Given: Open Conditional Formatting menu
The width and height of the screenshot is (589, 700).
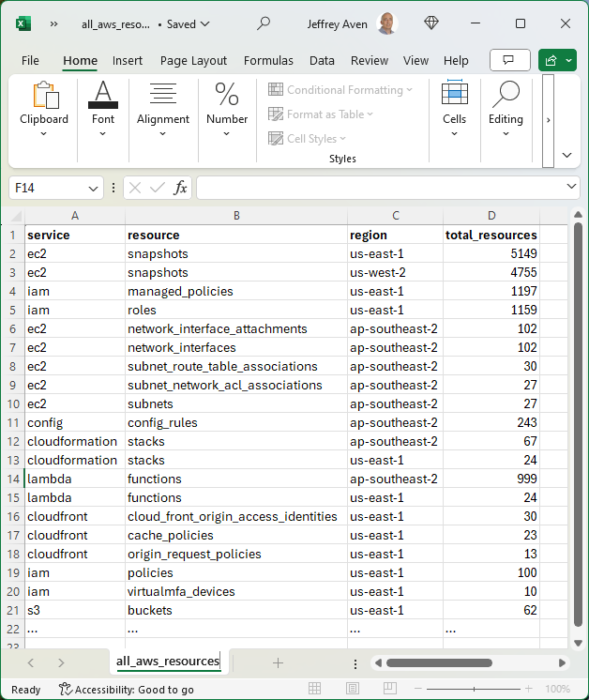Looking at the screenshot, I should tap(340, 90).
